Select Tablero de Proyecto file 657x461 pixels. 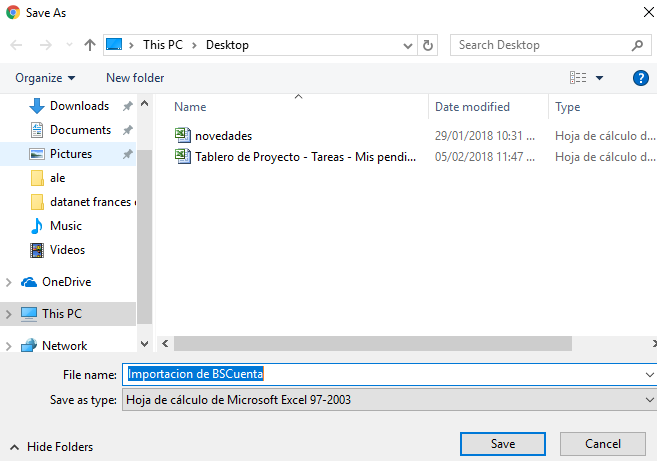(305, 157)
